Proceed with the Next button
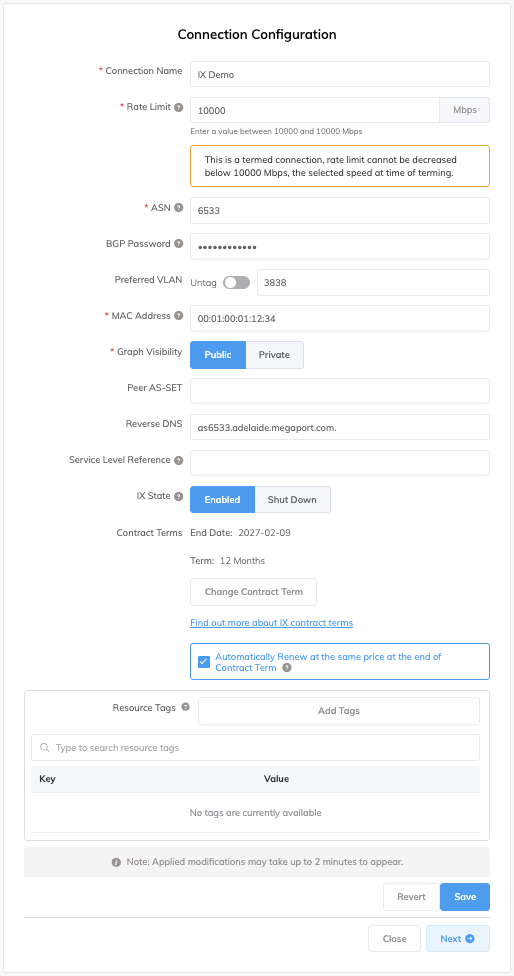 tap(458, 939)
